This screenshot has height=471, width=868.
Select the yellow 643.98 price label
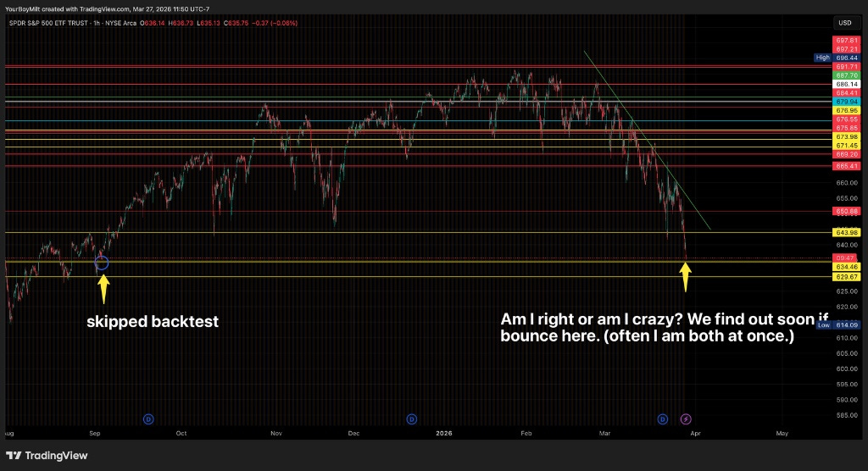tap(847, 232)
